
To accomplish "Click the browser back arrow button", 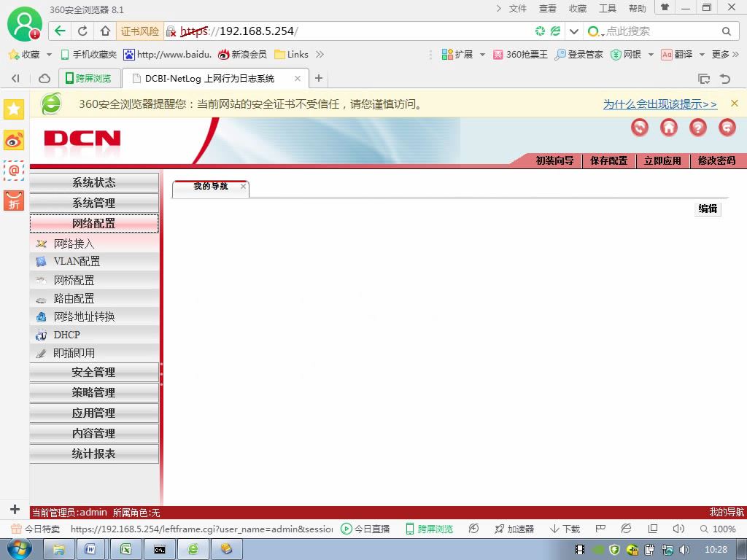I will 60,31.
